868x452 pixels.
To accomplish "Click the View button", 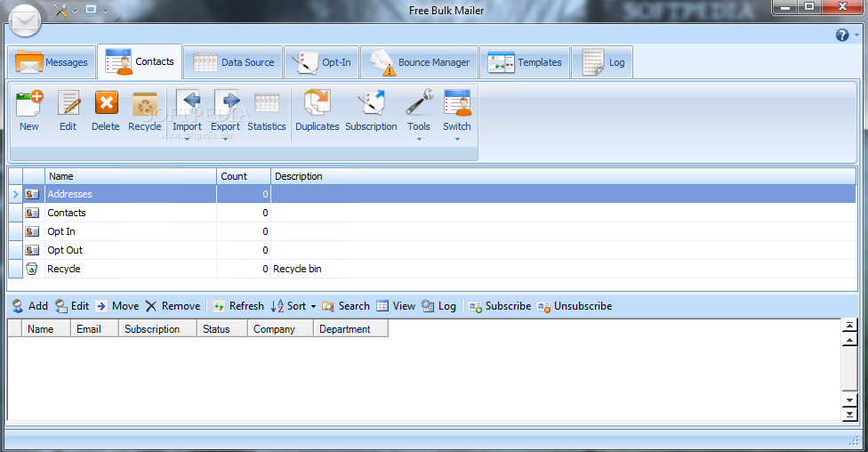I will coord(396,306).
